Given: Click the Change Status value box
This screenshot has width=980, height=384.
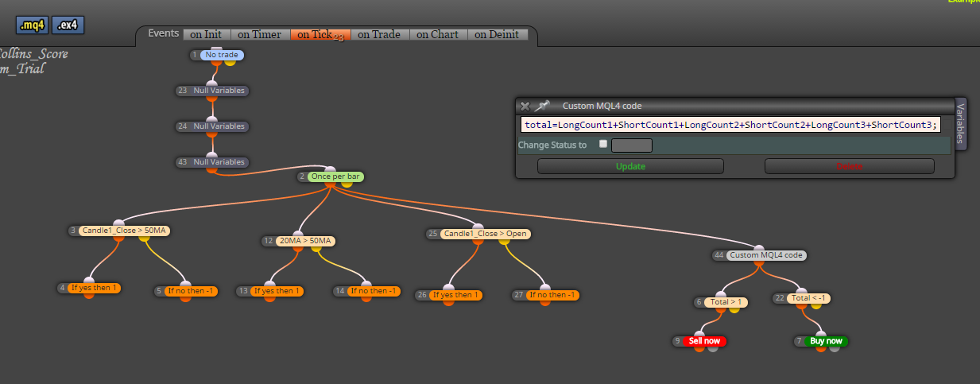Looking at the screenshot, I should [632, 145].
